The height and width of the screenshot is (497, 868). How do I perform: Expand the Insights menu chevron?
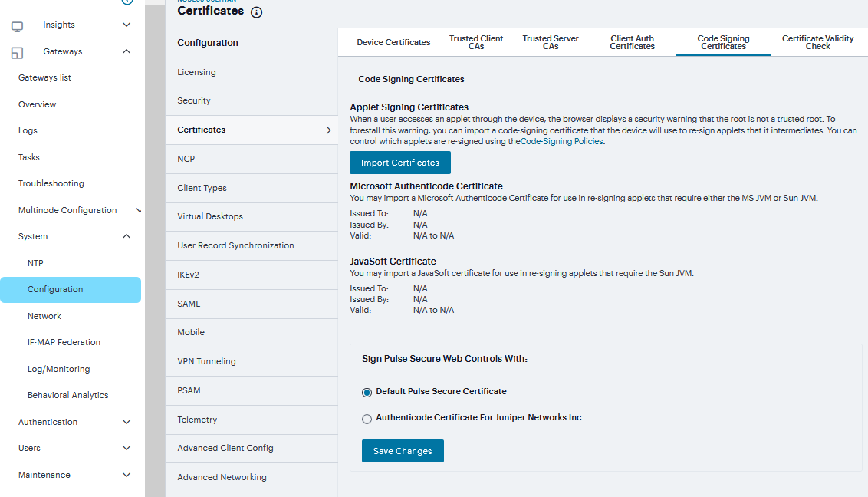[x=127, y=25]
